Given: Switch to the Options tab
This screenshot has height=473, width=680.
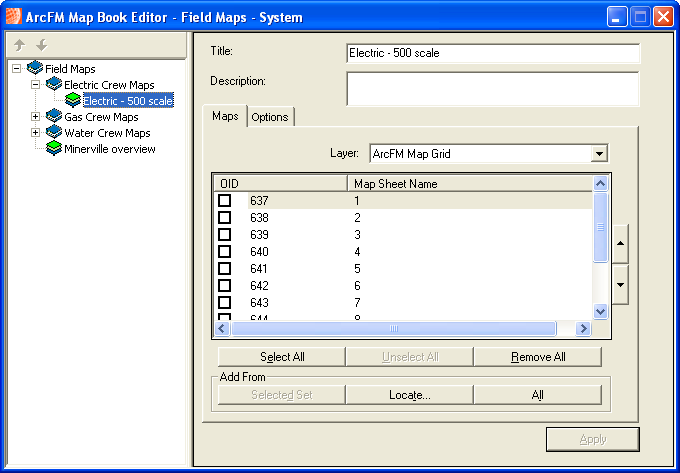Looking at the screenshot, I should point(270,117).
